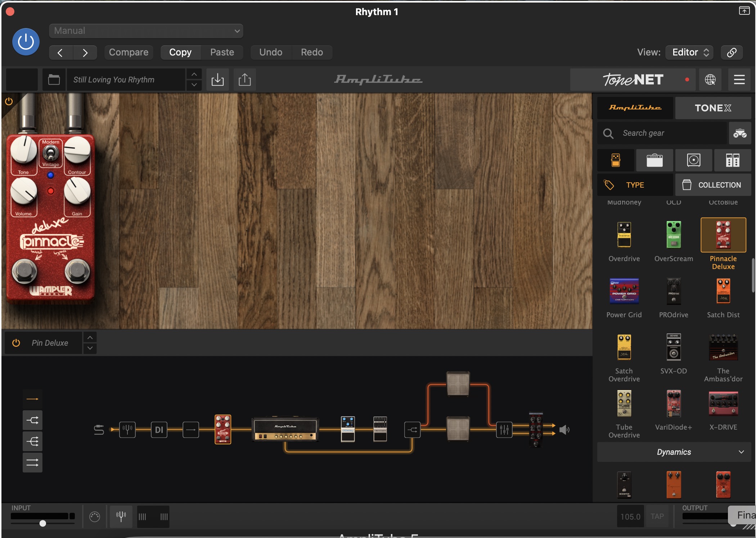
Task: Click the save preset download icon
Action: pyautogui.click(x=217, y=80)
